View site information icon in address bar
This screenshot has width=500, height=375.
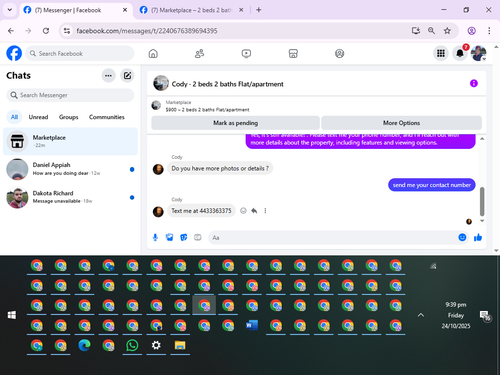[67, 31]
